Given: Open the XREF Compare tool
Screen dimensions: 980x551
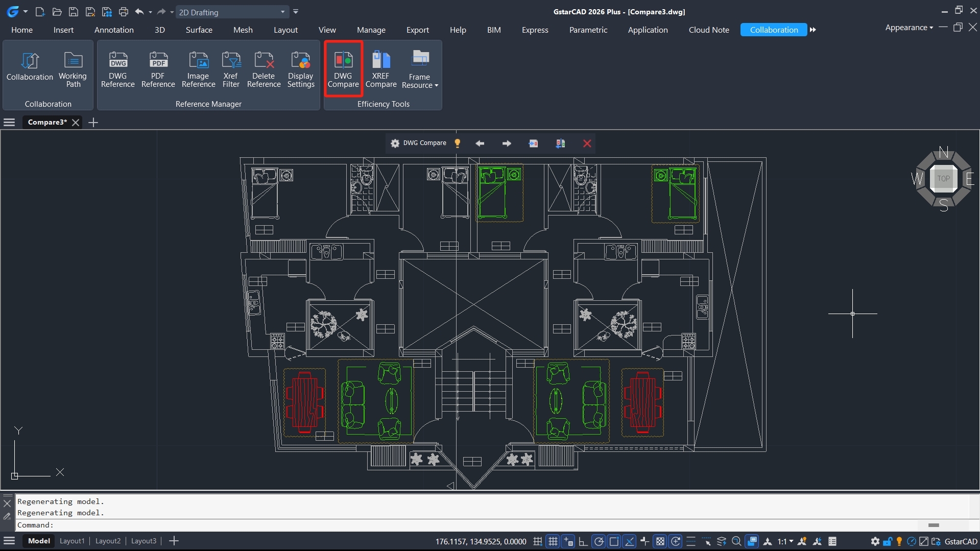Looking at the screenshot, I should point(380,68).
